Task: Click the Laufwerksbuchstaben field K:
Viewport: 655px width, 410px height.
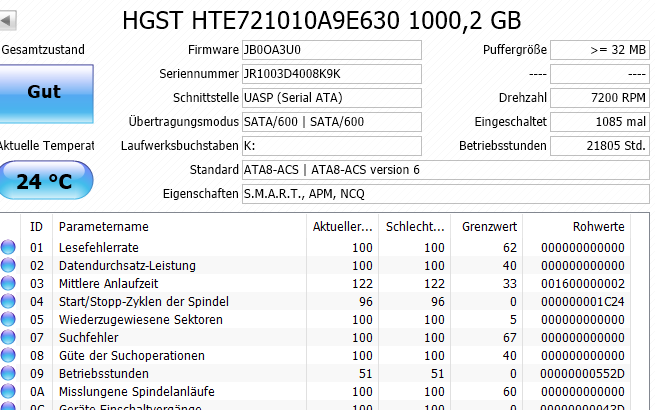Action: pos(332,146)
